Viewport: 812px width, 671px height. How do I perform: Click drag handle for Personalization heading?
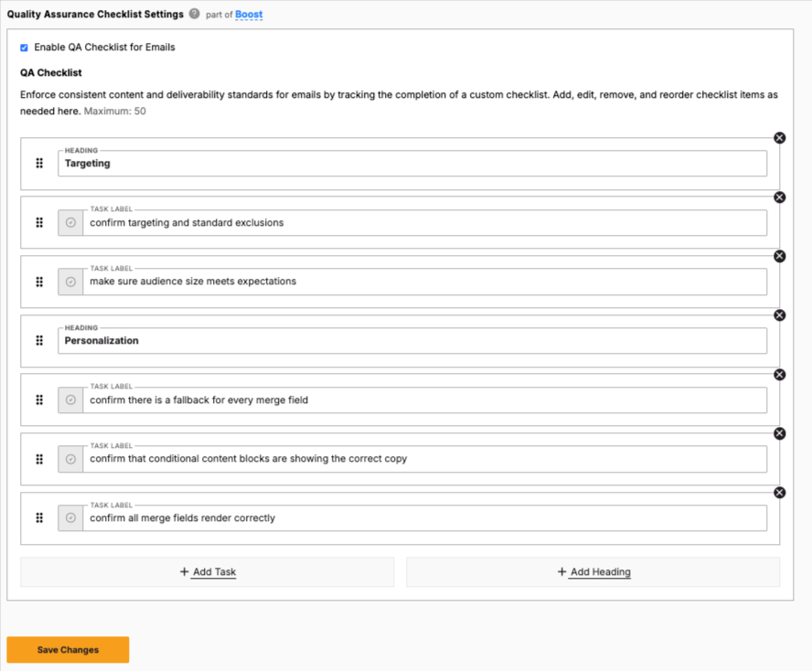tap(39, 341)
